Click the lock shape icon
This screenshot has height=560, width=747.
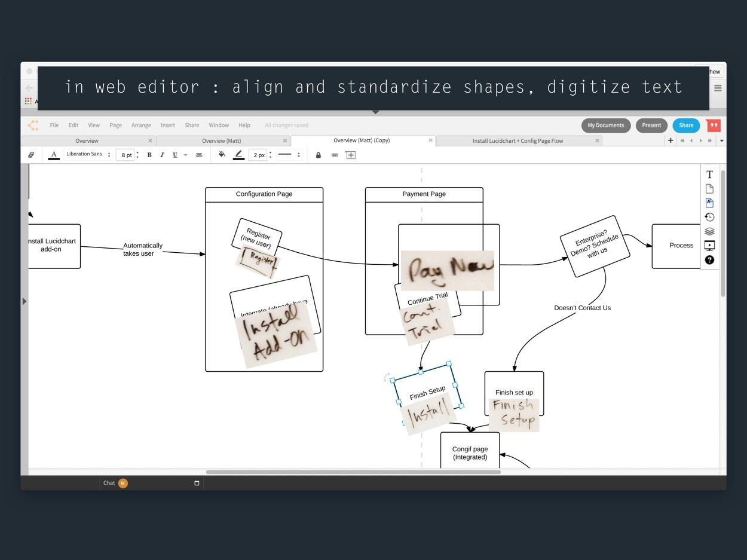(318, 155)
